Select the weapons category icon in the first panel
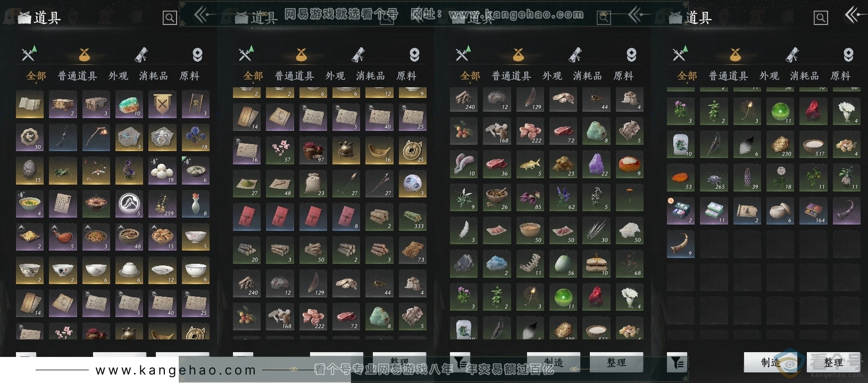Viewport: 868px width, 383px height. pos(29,54)
